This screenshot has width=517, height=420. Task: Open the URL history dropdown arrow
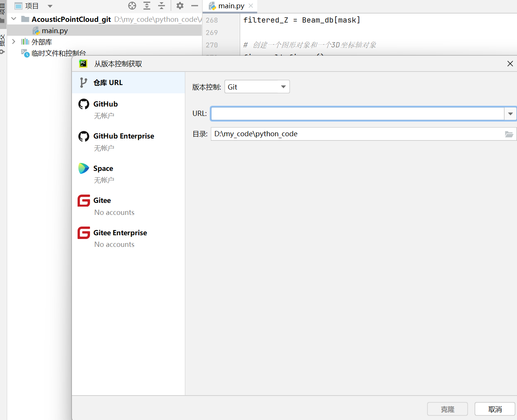tap(510, 113)
